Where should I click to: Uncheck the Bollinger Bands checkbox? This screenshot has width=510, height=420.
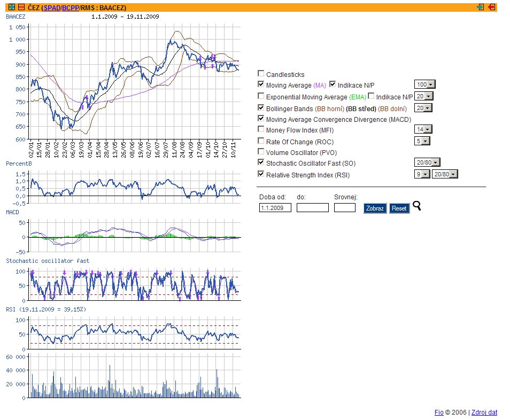pyautogui.click(x=261, y=108)
